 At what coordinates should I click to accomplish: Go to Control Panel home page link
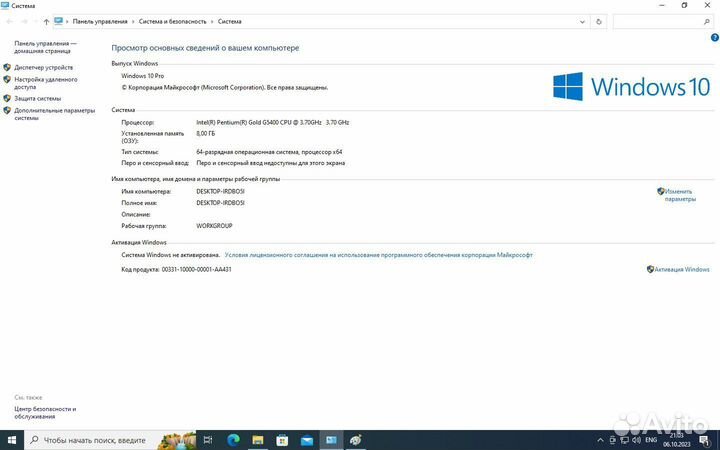45,47
